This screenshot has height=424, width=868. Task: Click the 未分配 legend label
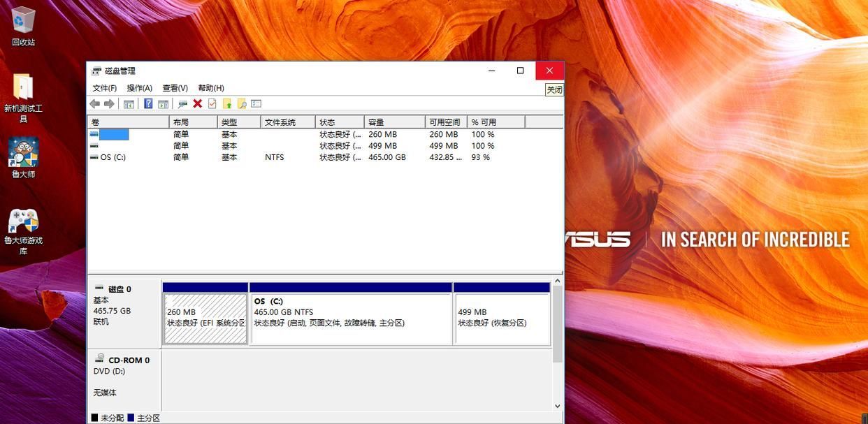point(113,418)
